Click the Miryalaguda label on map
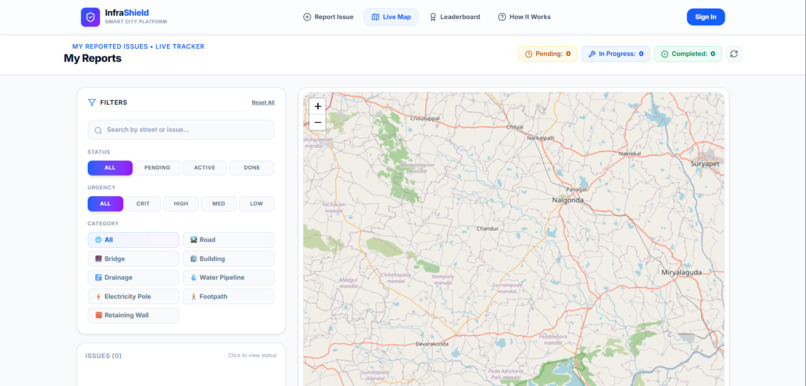 click(682, 272)
